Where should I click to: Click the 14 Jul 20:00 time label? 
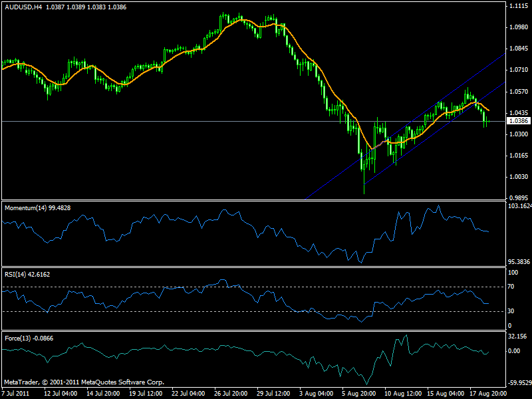pos(103,394)
